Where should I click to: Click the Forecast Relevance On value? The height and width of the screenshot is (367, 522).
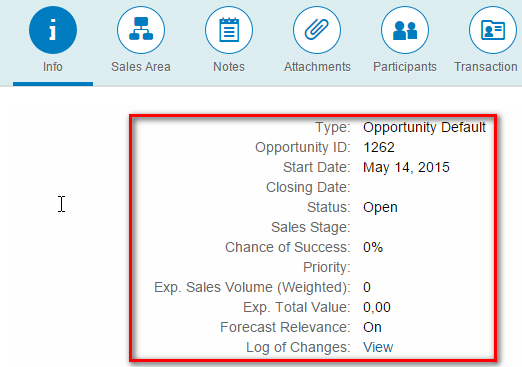coord(372,327)
